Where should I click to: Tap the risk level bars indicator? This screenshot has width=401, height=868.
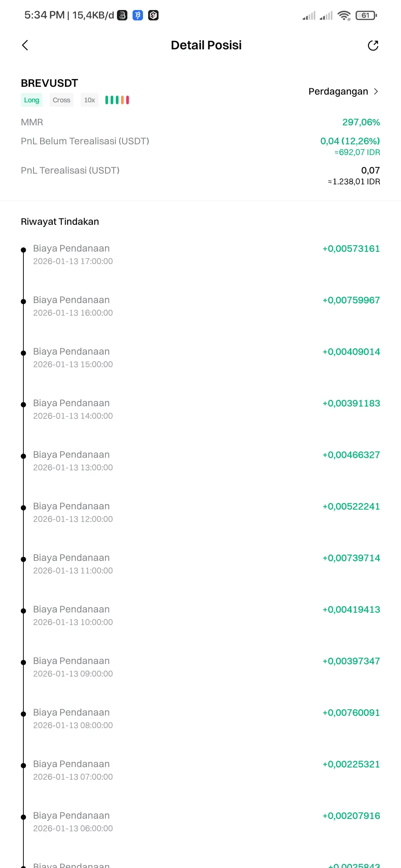tap(117, 100)
